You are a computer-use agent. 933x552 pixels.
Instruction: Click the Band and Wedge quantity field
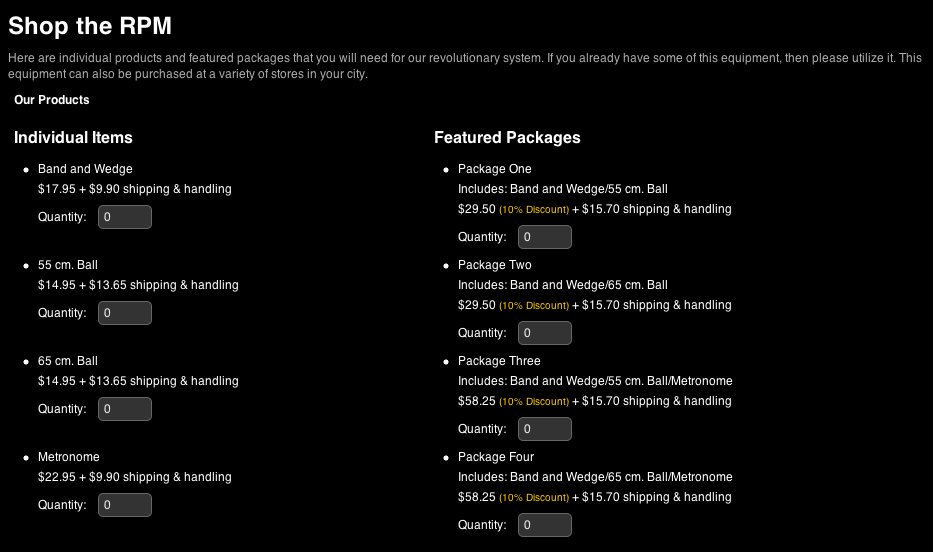(125, 217)
